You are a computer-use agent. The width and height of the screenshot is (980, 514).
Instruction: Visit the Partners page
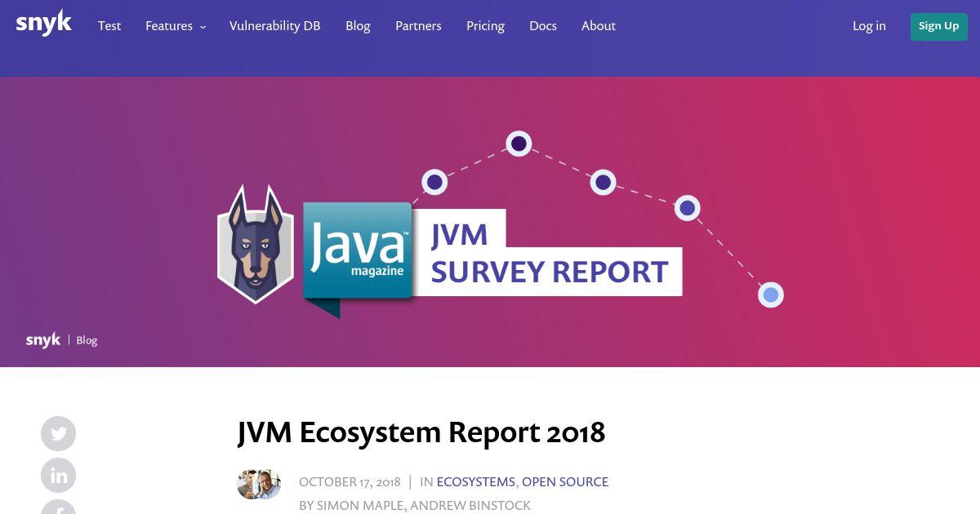(x=418, y=26)
